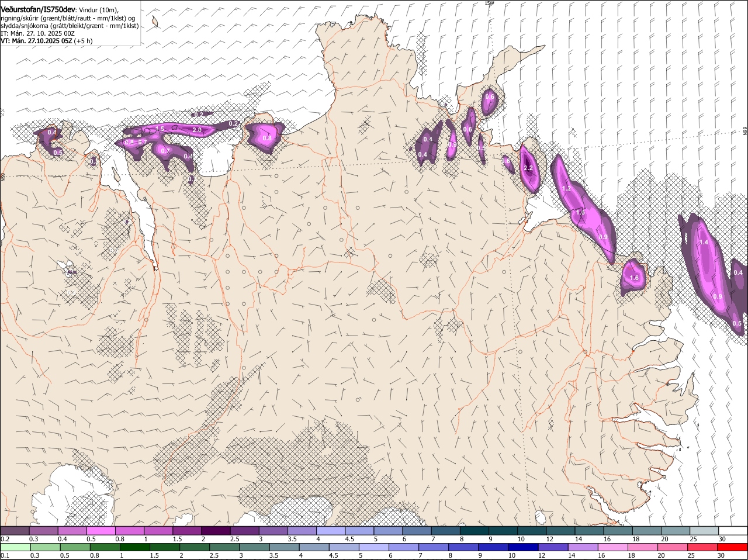Click the Veðurstofan/IS750dev title text
The image size is (748, 560).
click(x=38, y=9)
